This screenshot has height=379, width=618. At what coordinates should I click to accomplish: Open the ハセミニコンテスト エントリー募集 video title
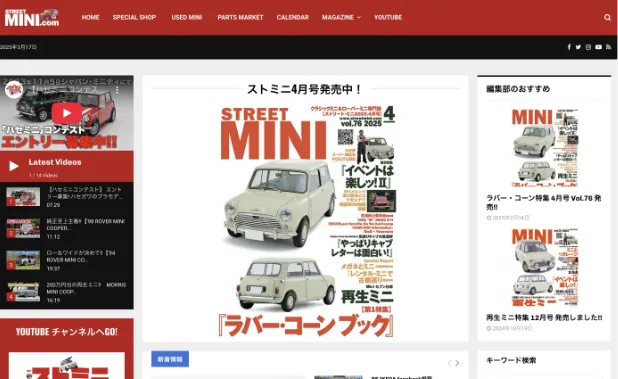[85, 193]
